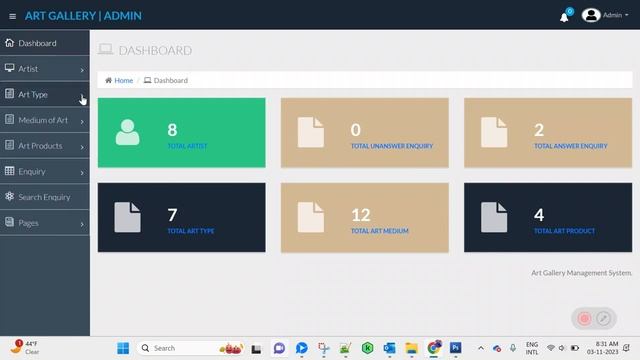The height and width of the screenshot is (360, 640).
Task: Click the Search Enquiry gear icon
Action: click(9, 196)
